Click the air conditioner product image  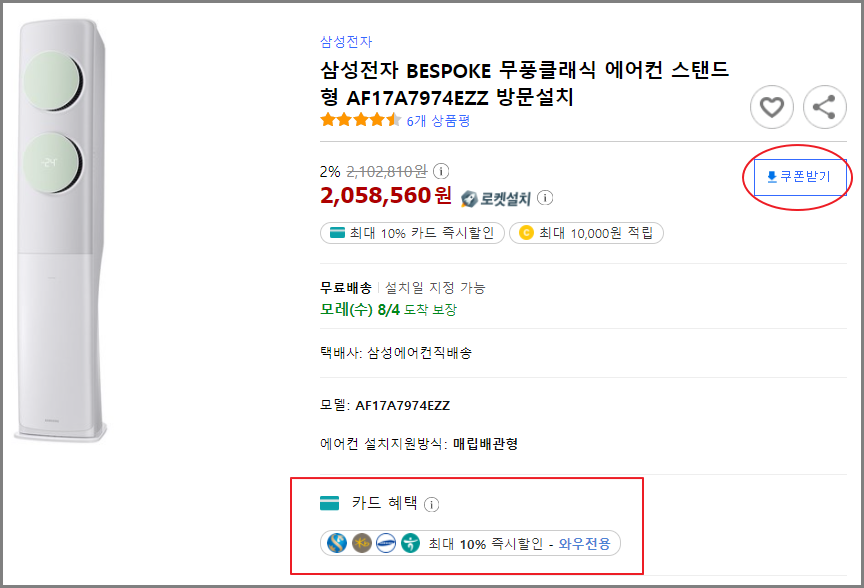click(x=61, y=230)
